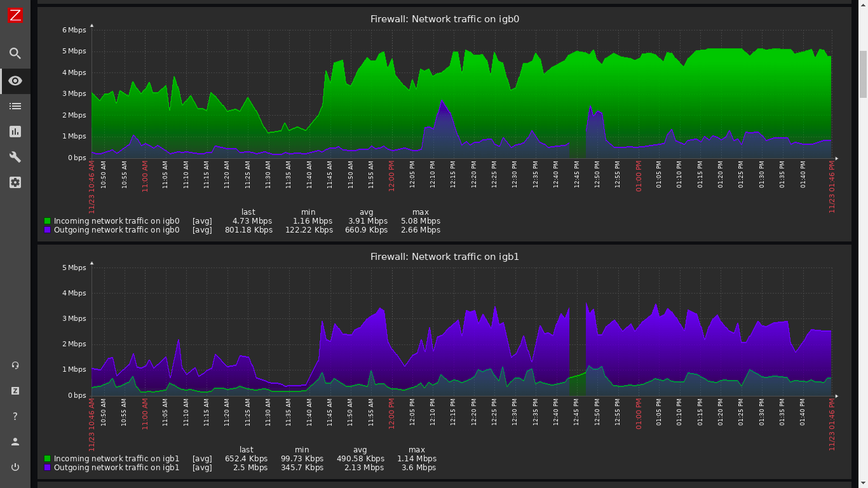Open the Reports bar chart icon
Image resolution: width=868 pixels, height=488 pixels.
15,132
